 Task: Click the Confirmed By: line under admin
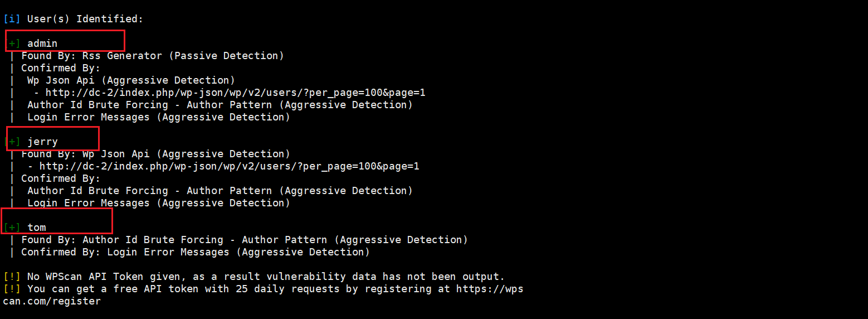pyautogui.click(x=61, y=68)
